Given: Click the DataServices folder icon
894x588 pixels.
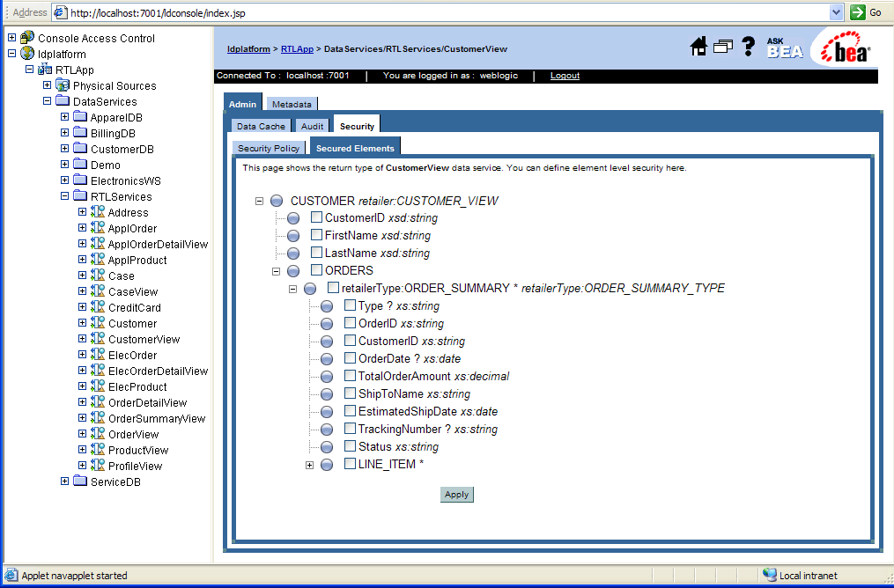Looking at the screenshot, I should 63,101.
